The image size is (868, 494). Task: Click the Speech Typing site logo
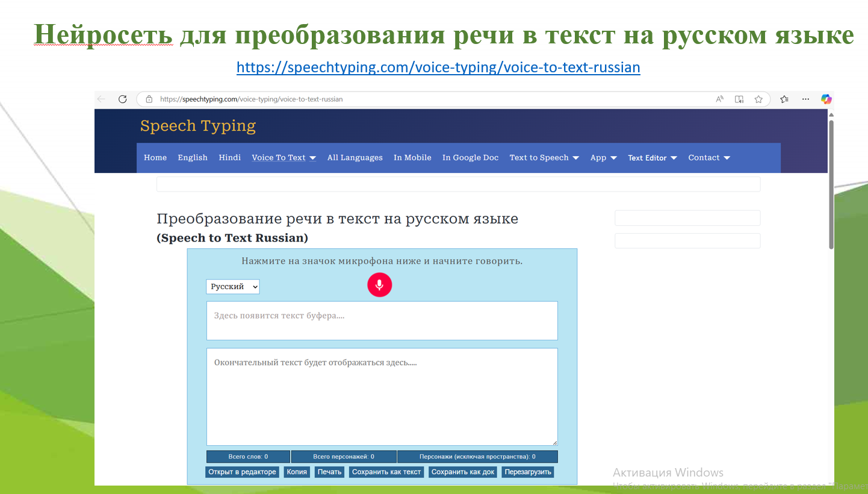point(198,126)
